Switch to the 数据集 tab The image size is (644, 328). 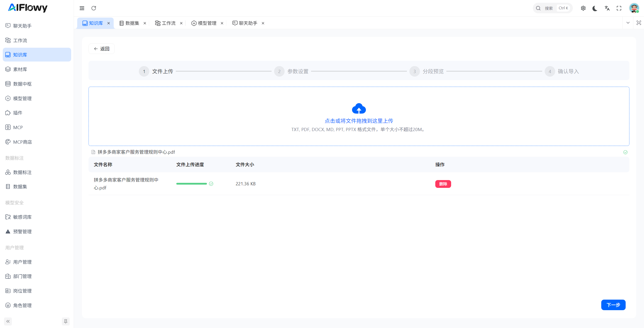(132, 23)
